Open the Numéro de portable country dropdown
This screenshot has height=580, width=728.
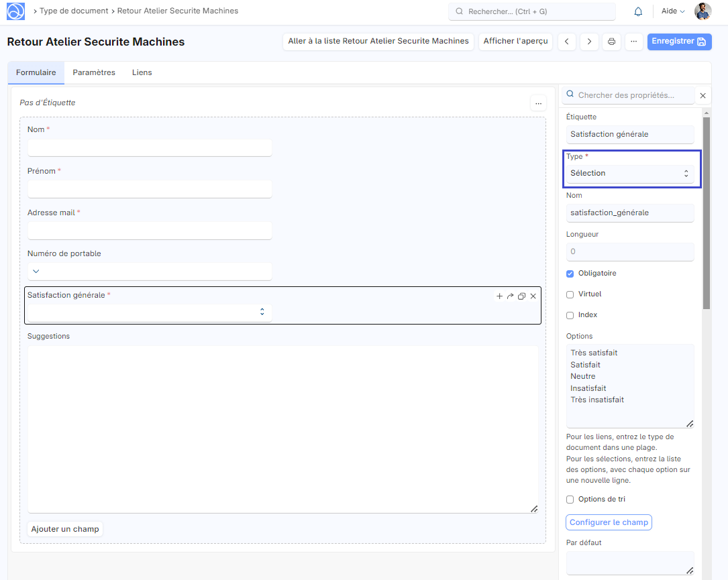(x=36, y=272)
